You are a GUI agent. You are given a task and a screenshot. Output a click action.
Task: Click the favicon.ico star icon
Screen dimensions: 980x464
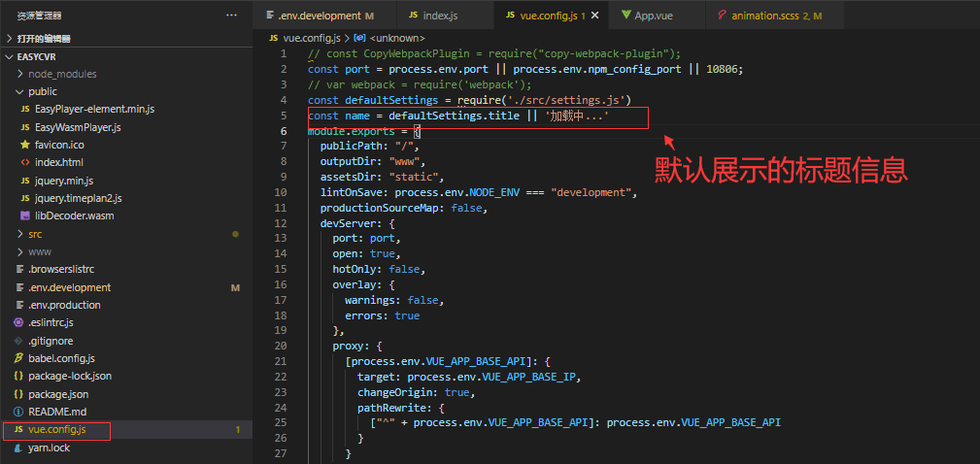pyautogui.click(x=25, y=145)
